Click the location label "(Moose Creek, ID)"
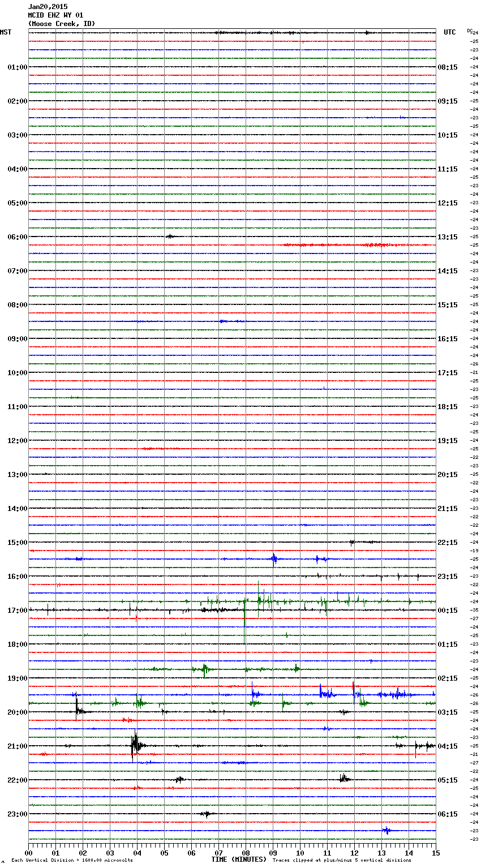This screenshot has width=481, height=868. tap(62, 24)
